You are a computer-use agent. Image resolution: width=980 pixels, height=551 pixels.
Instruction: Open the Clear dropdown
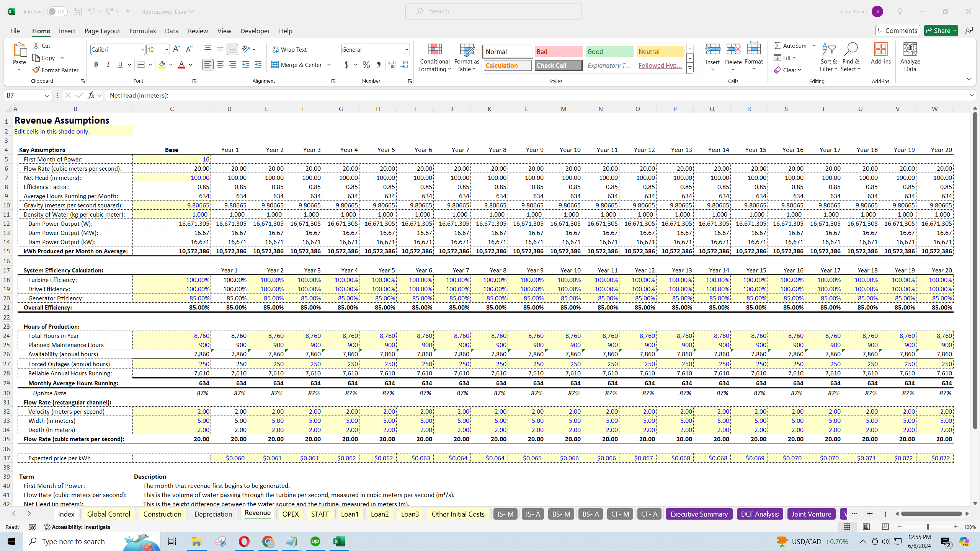pos(788,70)
